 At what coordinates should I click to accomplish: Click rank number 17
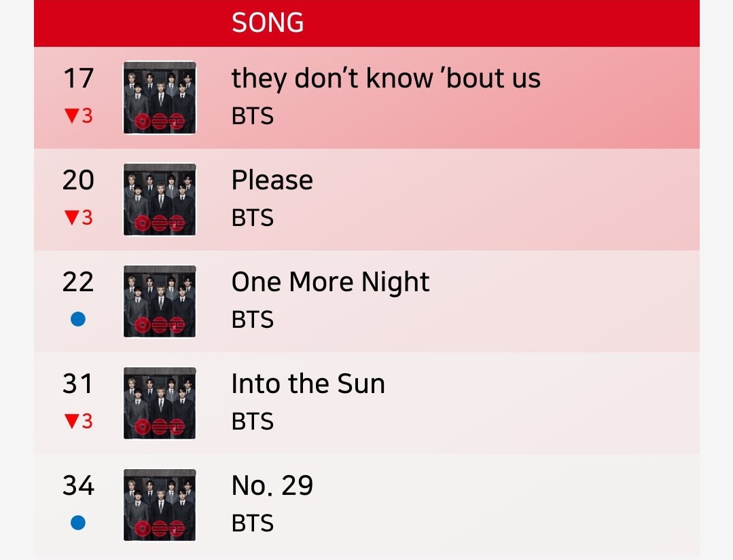pyautogui.click(x=79, y=78)
